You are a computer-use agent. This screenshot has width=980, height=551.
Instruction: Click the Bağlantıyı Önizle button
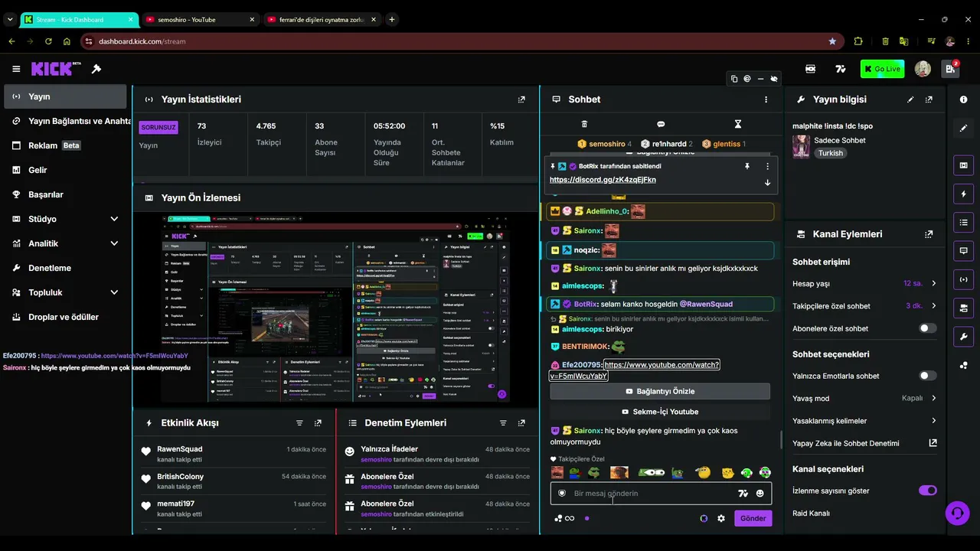coord(660,391)
